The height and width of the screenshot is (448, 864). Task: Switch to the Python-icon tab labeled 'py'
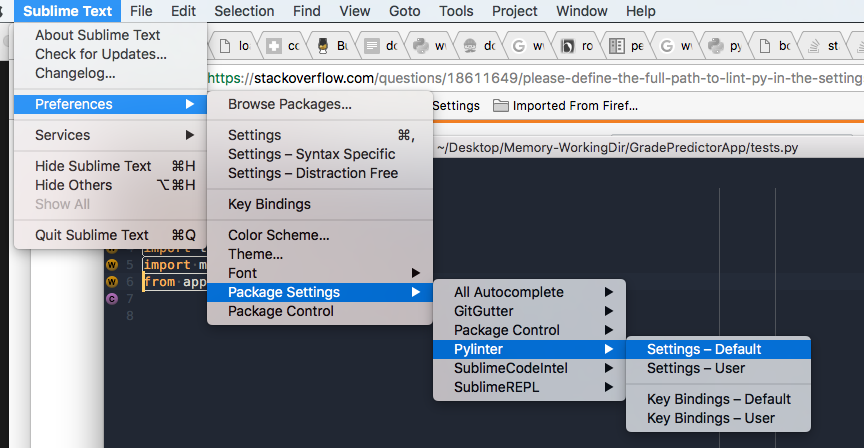point(725,46)
